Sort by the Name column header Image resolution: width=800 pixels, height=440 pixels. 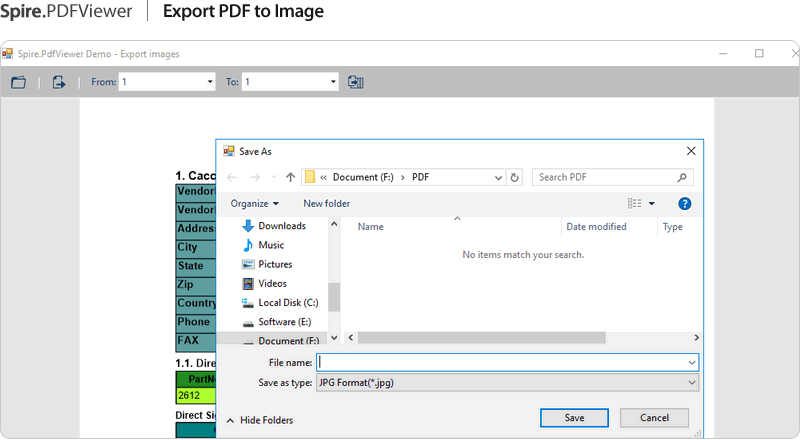coord(370,227)
